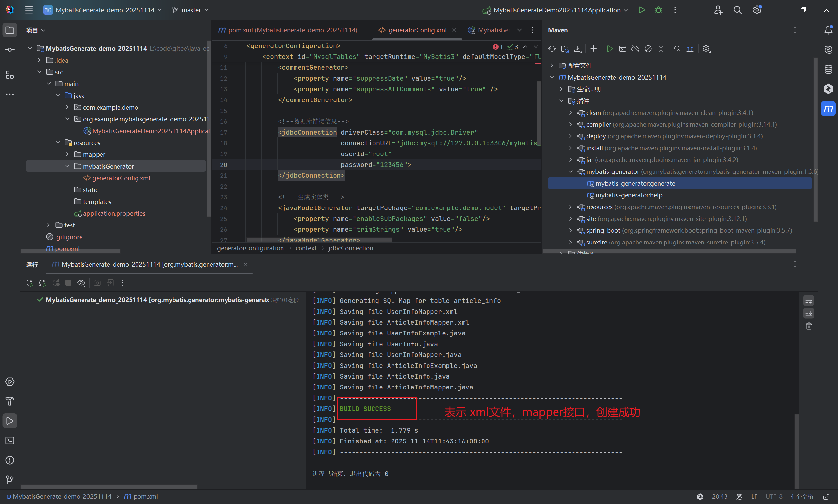Select the generatorConfig.xml editor tab

[x=417, y=30]
